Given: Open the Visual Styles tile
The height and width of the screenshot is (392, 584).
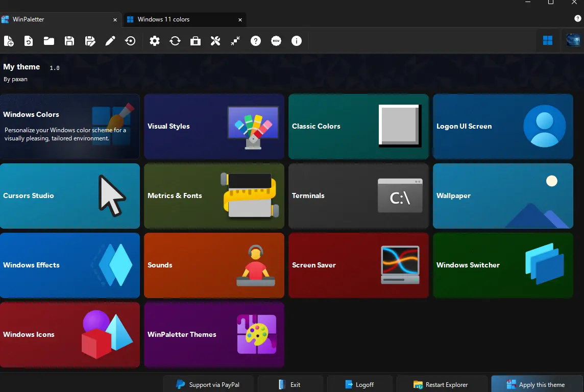Looking at the screenshot, I should [x=214, y=127].
